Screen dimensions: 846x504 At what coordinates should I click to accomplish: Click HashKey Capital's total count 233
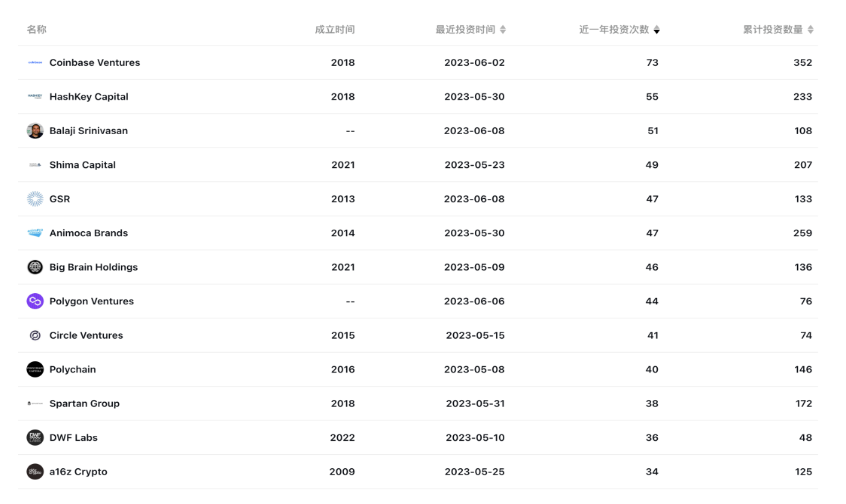coord(803,97)
